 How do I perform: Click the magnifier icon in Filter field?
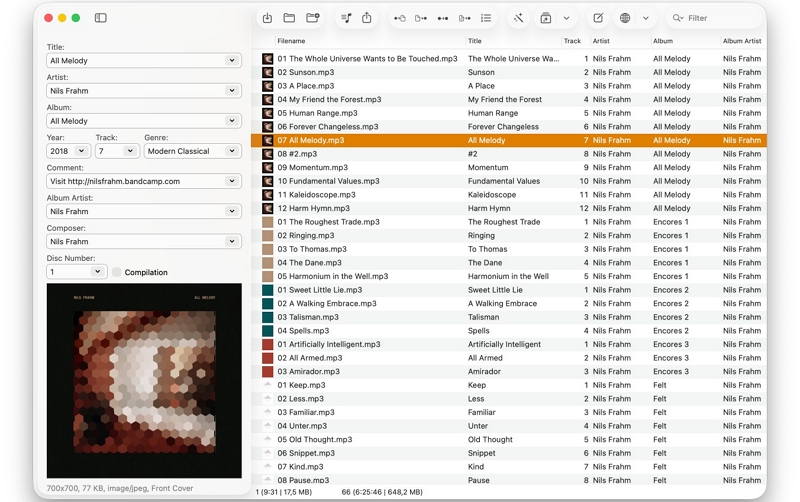pyautogui.click(x=678, y=18)
